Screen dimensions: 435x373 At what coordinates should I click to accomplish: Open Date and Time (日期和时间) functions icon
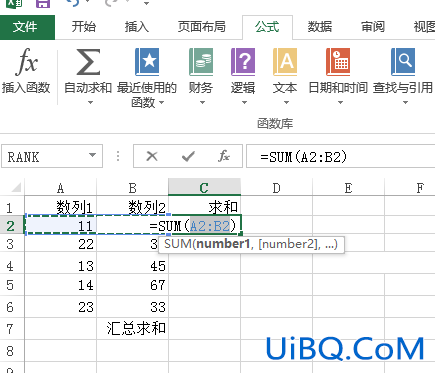(338, 62)
